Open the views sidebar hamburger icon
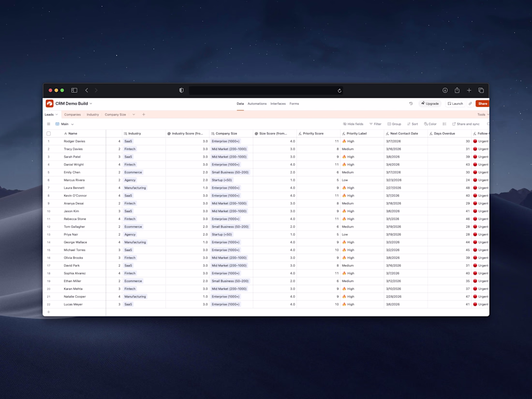This screenshot has height=399, width=532. tap(48, 124)
